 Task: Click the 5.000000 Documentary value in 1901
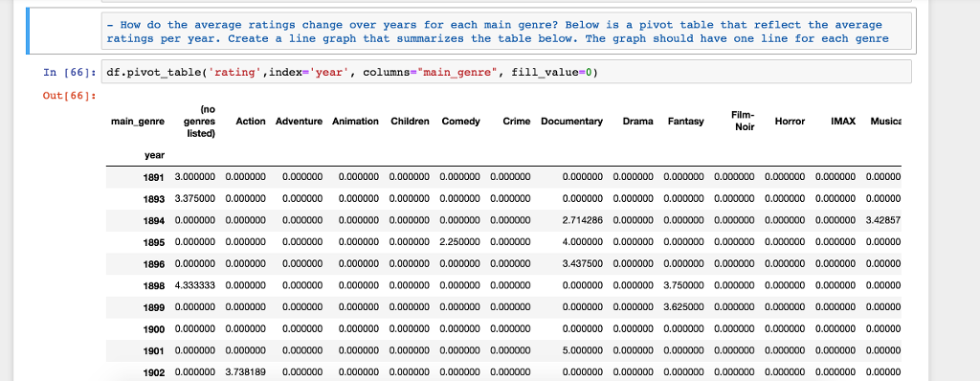click(583, 351)
